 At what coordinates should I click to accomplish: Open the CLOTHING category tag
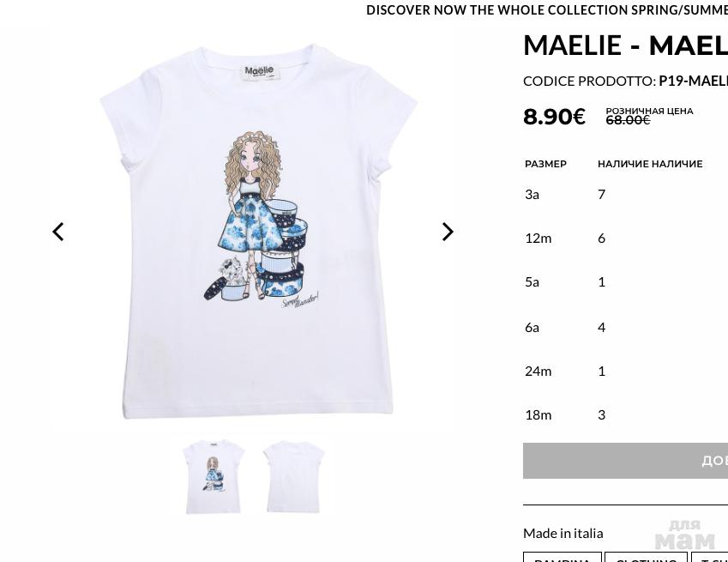point(646,558)
